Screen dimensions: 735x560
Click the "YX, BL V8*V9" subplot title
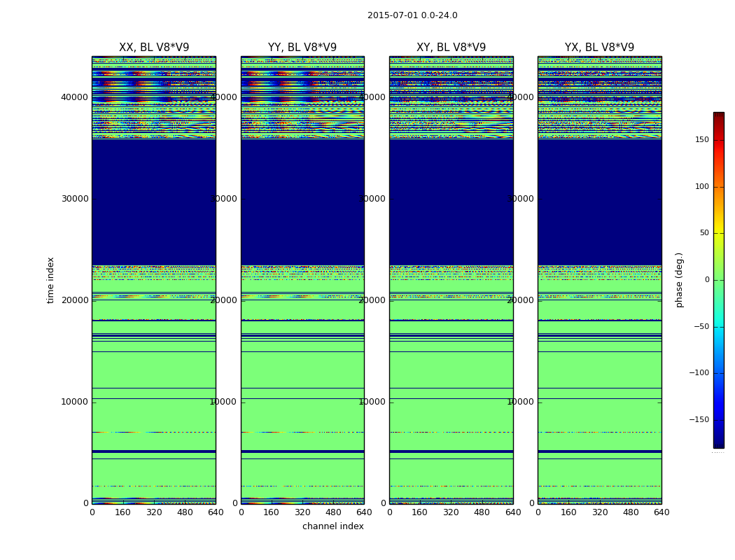pos(599,48)
